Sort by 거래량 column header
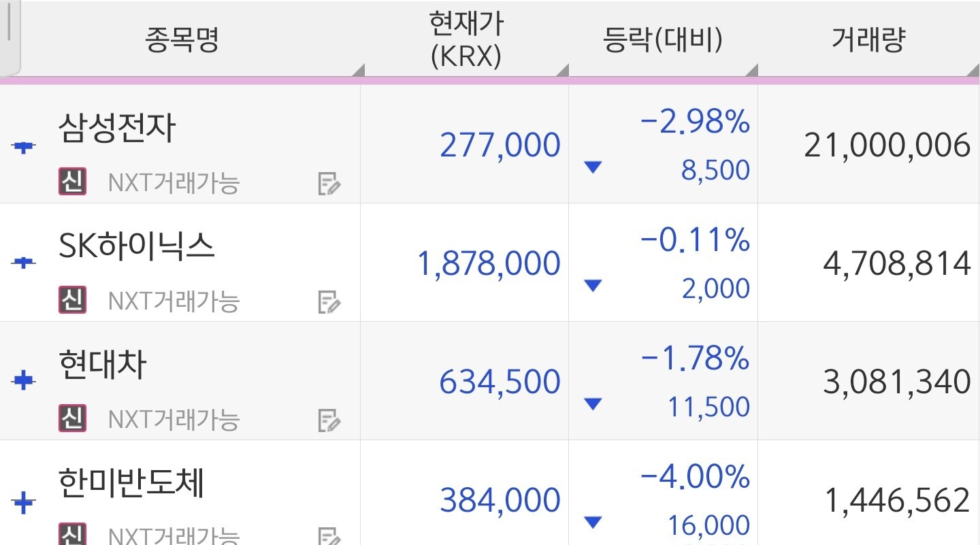Image resolution: width=980 pixels, height=545 pixels. pyautogui.click(x=868, y=40)
